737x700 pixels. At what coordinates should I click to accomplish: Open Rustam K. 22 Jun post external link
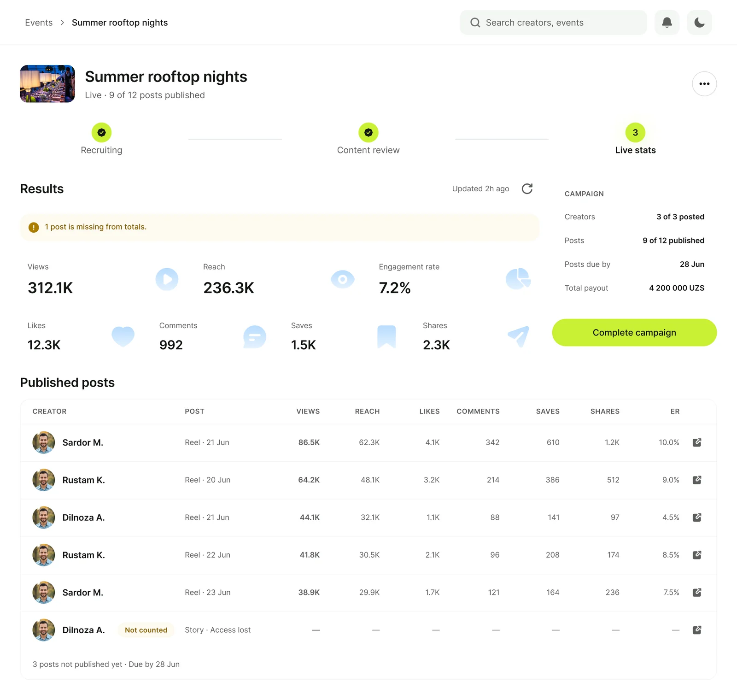pyautogui.click(x=697, y=555)
